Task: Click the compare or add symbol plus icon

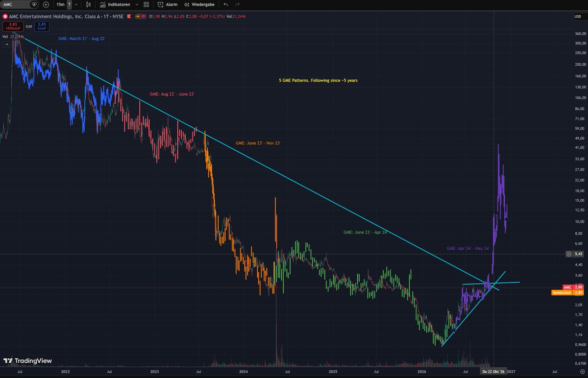Action: click(x=46, y=4)
